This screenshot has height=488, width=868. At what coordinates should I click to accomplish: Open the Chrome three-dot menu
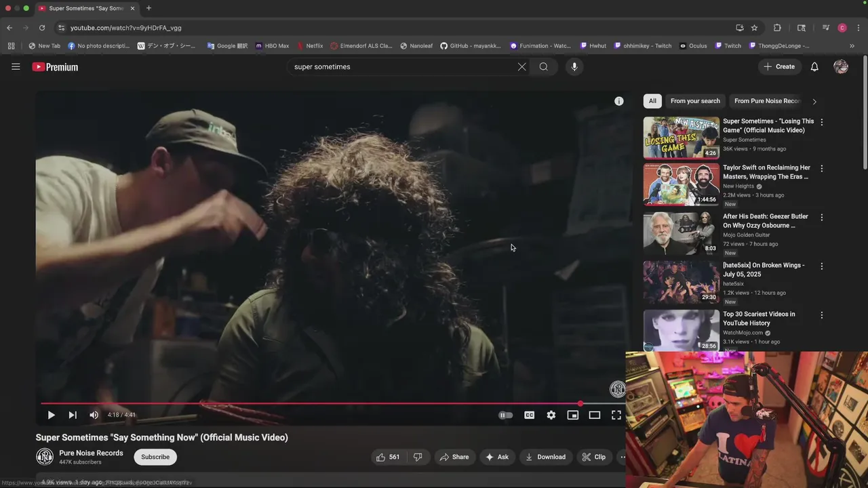859,28
